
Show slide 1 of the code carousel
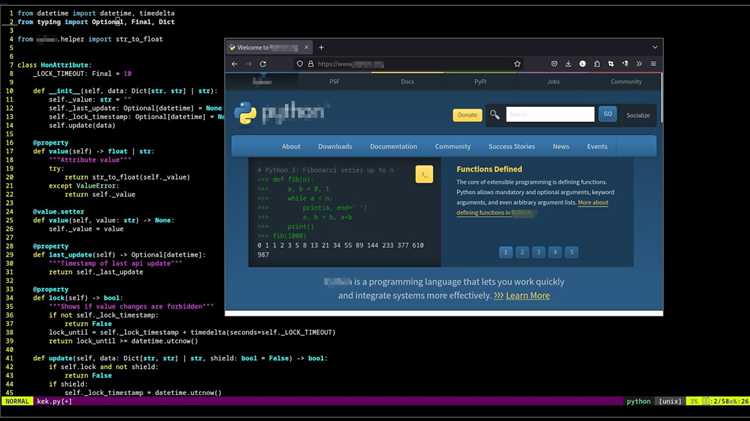pos(506,252)
